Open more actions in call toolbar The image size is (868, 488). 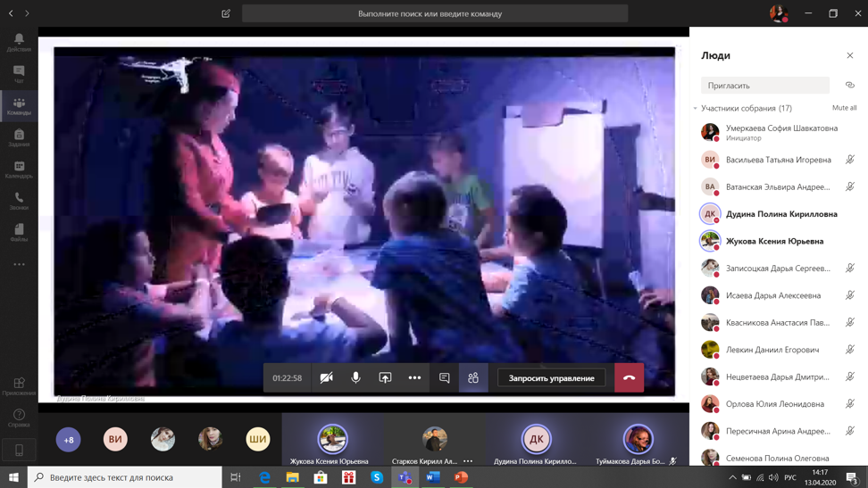point(414,378)
